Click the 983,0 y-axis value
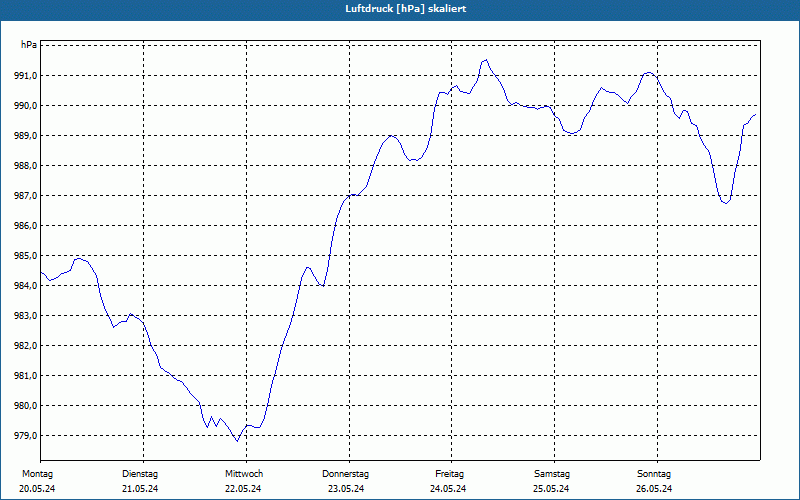 coord(24,316)
